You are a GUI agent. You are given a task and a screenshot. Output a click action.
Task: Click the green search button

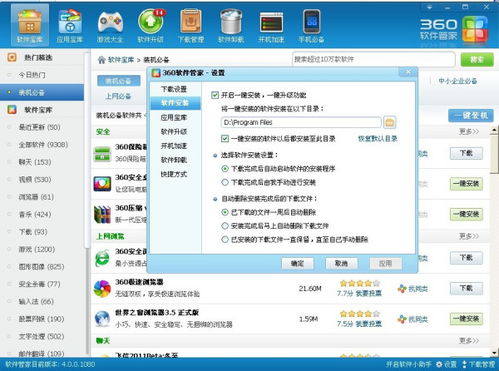(477, 60)
